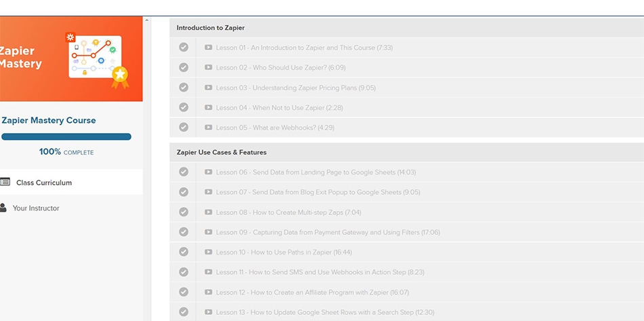Open the Zapier Mastery Course title link
The height and width of the screenshot is (321, 644).
pos(49,120)
